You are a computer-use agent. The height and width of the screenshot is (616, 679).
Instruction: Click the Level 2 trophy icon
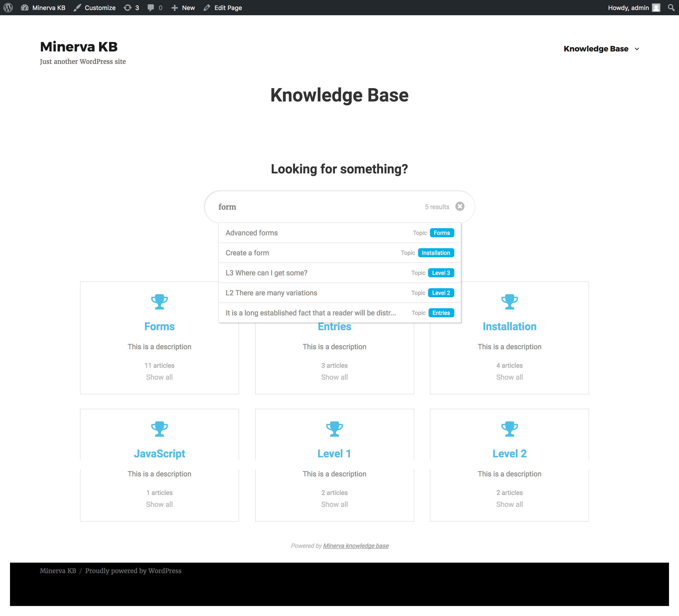pos(509,429)
